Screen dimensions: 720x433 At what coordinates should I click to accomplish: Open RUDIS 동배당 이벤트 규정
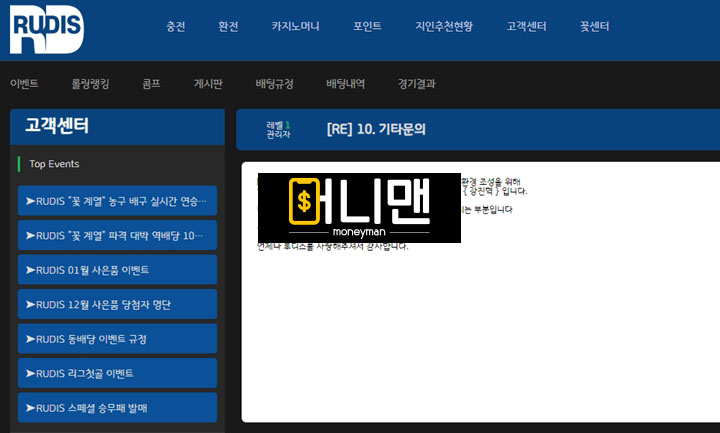point(118,338)
